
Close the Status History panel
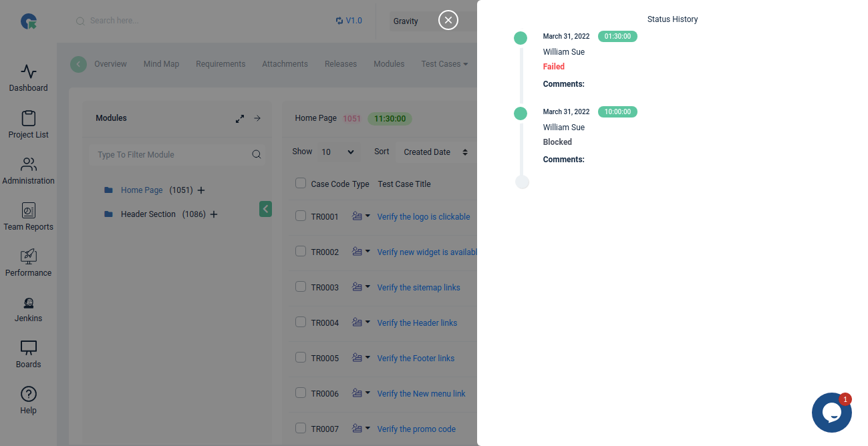(448, 20)
